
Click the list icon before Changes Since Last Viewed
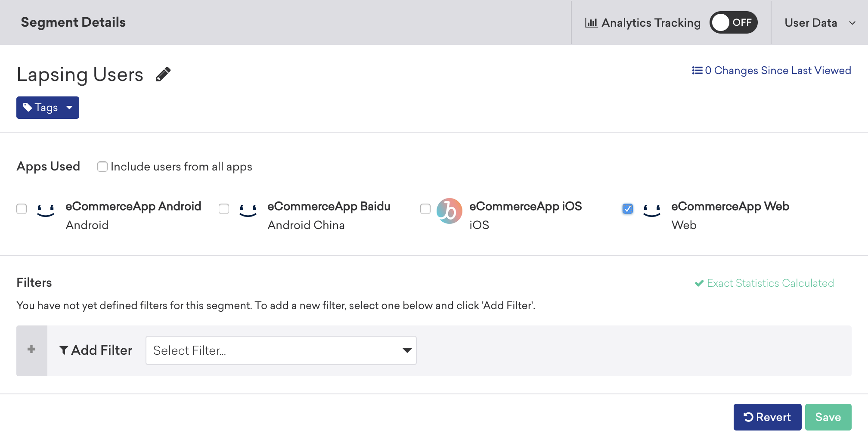[x=697, y=70]
